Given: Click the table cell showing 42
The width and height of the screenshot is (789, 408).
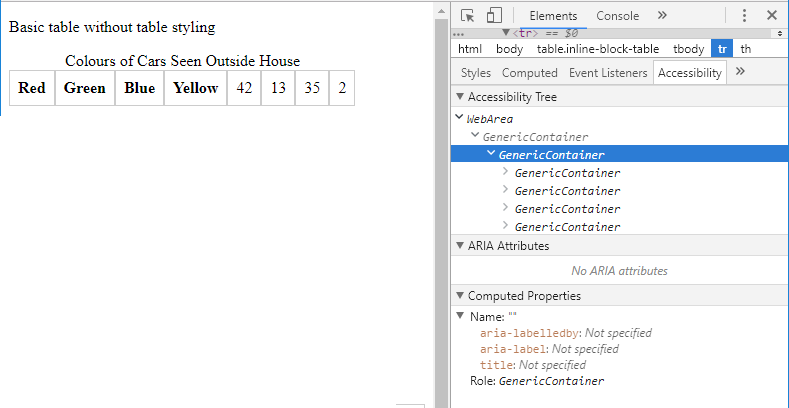Looking at the screenshot, I should click(244, 88).
